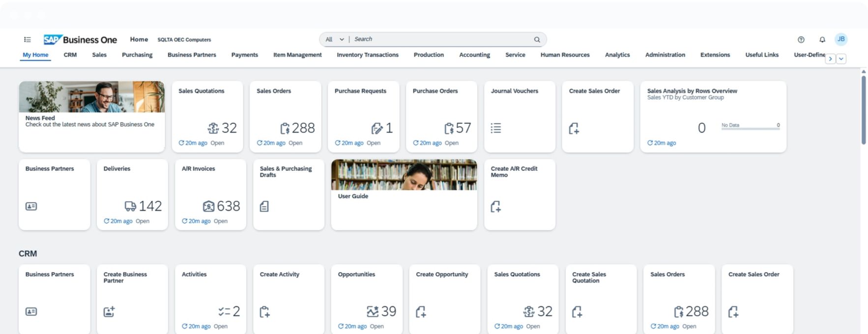Click the Journal Vouchers list icon
The image size is (868, 334).
pos(496,129)
